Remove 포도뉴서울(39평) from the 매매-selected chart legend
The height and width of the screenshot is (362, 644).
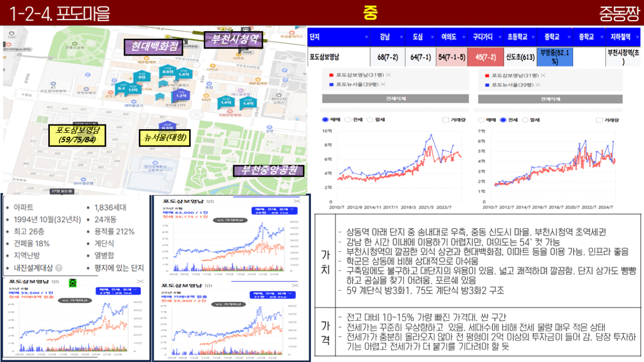point(383,85)
